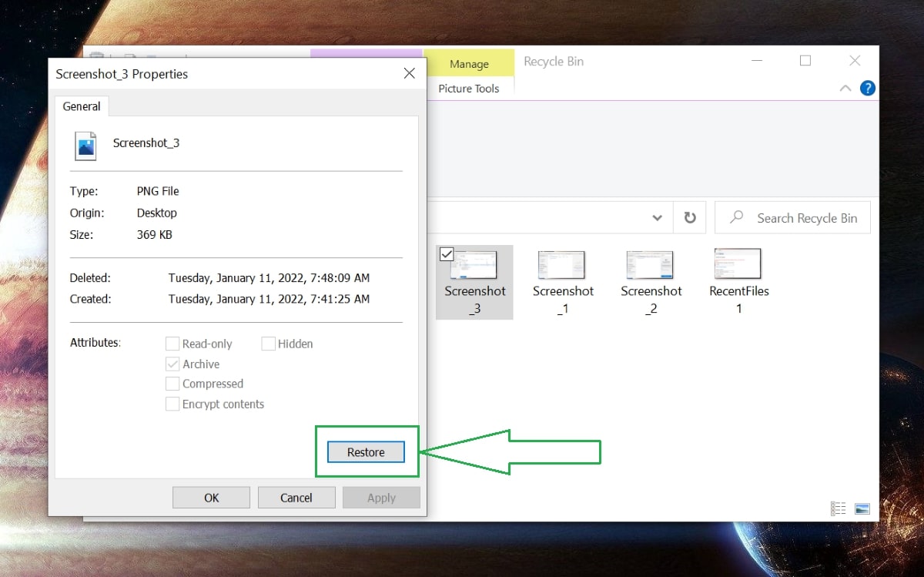924x577 pixels.
Task: Select the RecentFiles 1 thumbnail
Action: [738, 263]
